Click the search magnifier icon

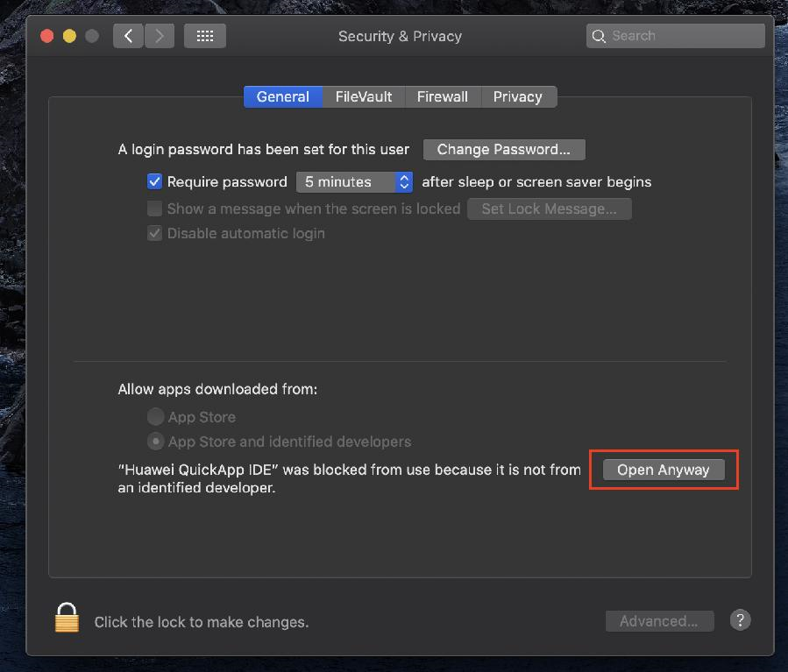(x=599, y=36)
